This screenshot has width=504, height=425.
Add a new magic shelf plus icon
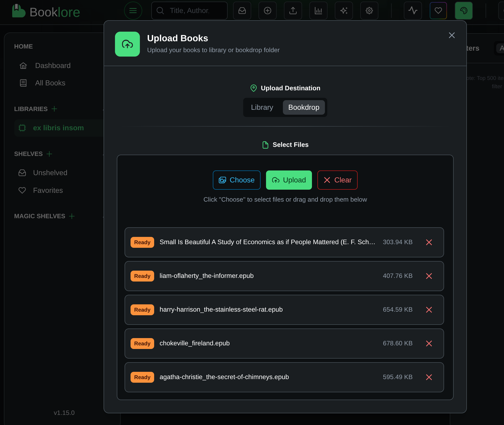[72, 216]
